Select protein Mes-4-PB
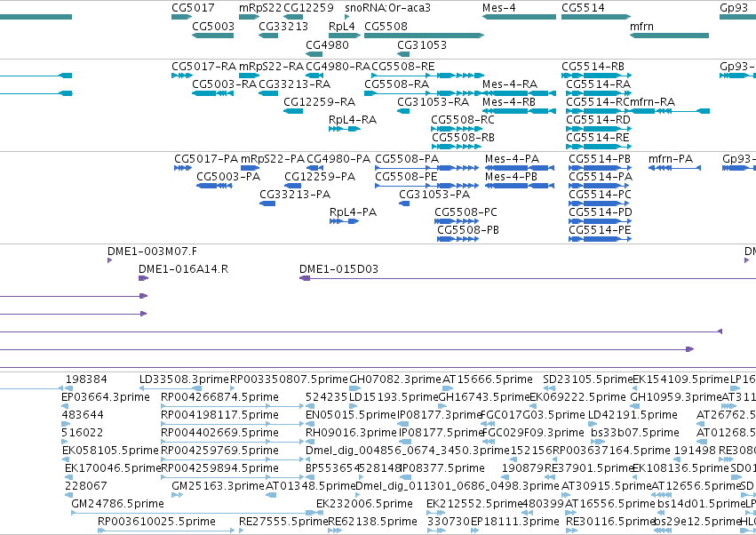The height and width of the screenshot is (535, 756). (520, 186)
